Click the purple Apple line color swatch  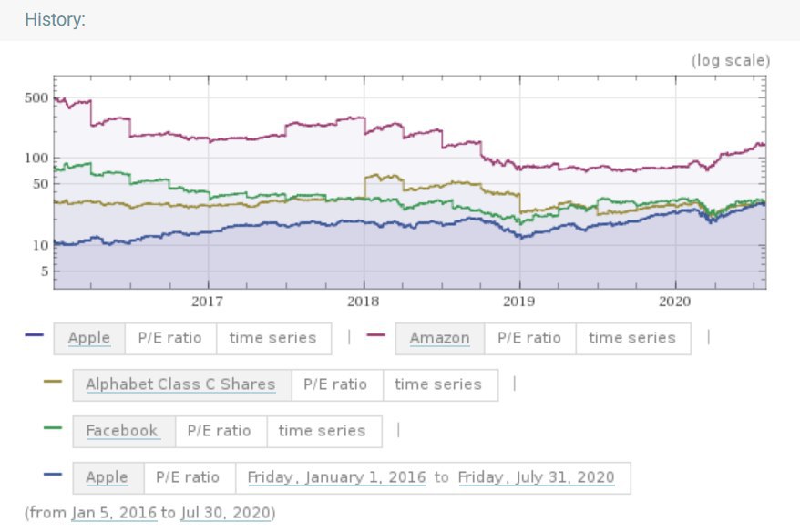click(x=35, y=335)
